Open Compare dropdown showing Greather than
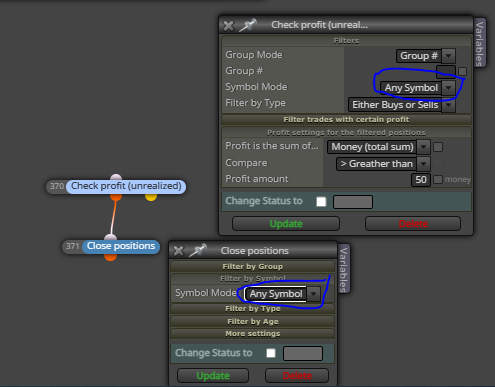 tap(383, 164)
